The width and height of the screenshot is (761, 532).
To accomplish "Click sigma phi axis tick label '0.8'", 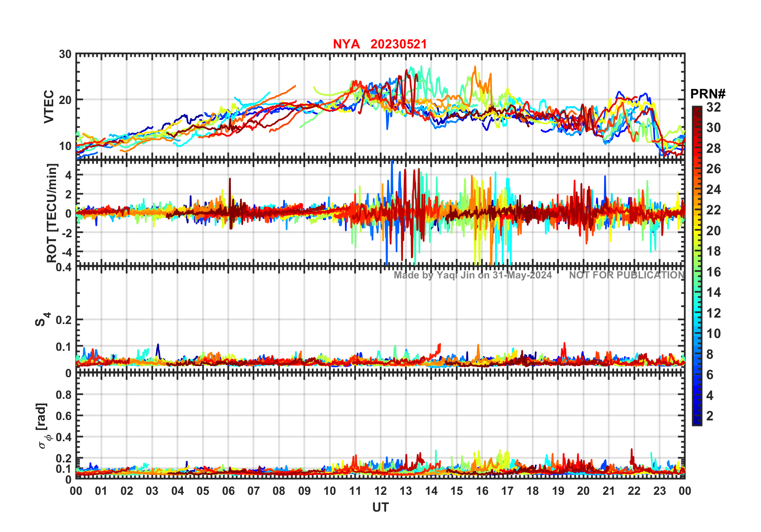I will coord(64,395).
